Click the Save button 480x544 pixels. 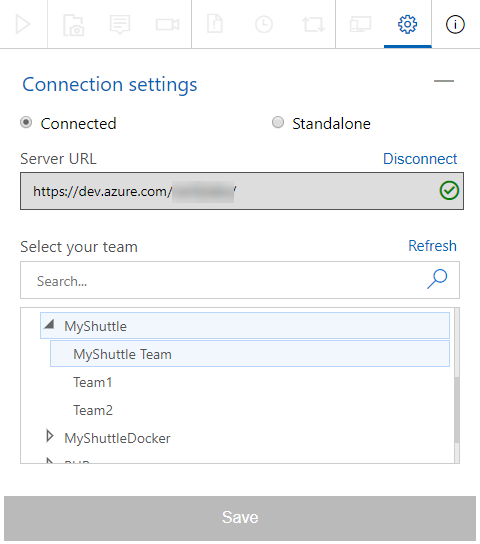240,518
